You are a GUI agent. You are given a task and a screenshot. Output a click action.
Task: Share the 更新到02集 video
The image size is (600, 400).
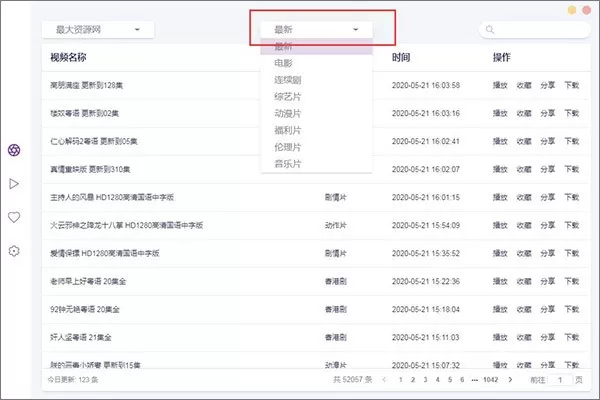(548, 113)
